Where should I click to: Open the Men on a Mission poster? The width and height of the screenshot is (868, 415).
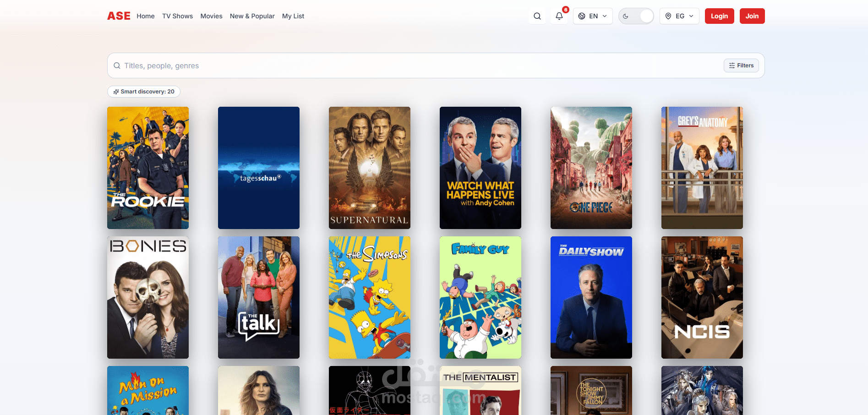148,391
